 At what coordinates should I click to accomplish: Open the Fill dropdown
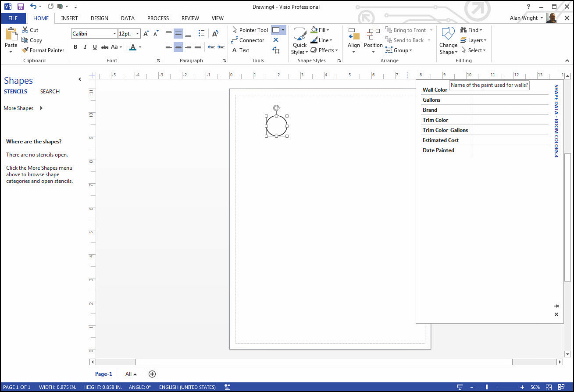[320, 30]
